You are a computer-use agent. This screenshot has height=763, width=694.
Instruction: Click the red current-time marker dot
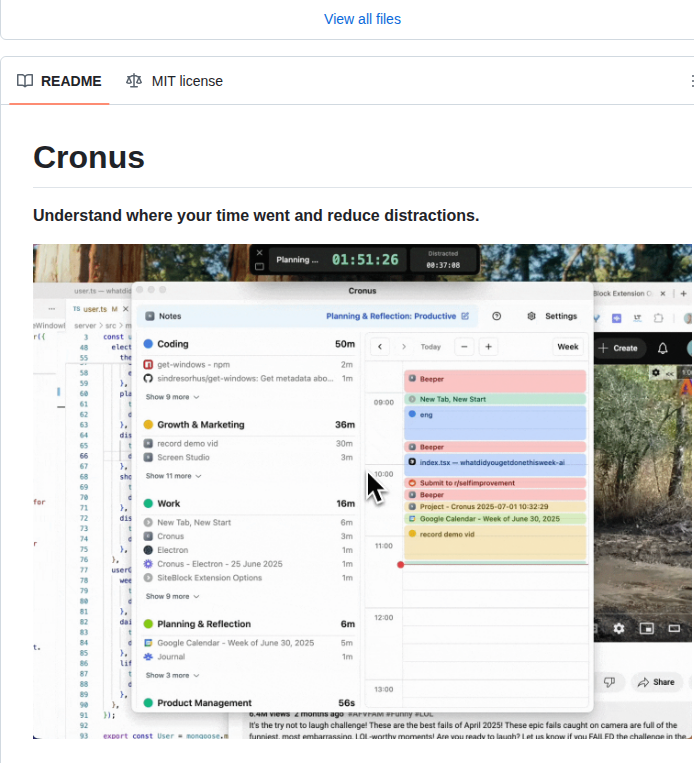point(401,564)
